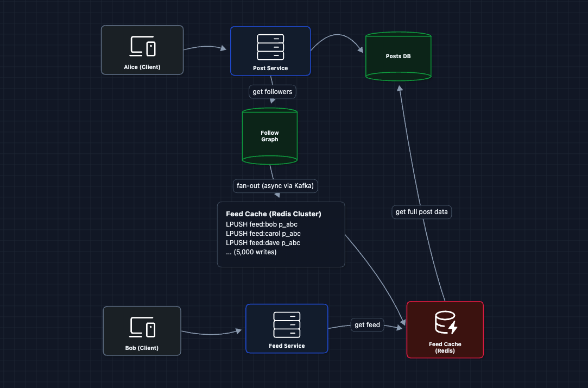This screenshot has width=588, height=388.
Task: Select the "get full post data" edge label
Action: tap(422, 212)
